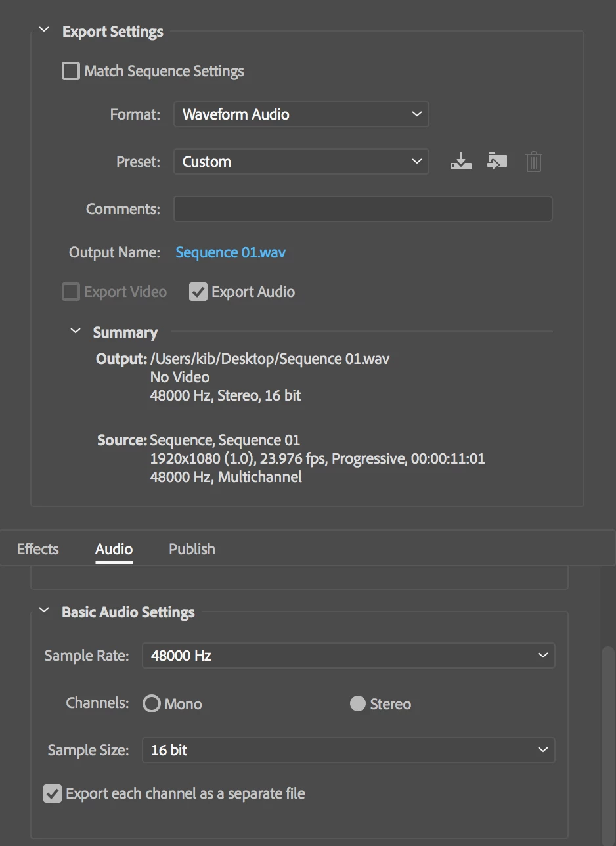Uncheck the Export Audio checkbox
The height and width of the screenshot is (846, 616).
click(198, 292)
